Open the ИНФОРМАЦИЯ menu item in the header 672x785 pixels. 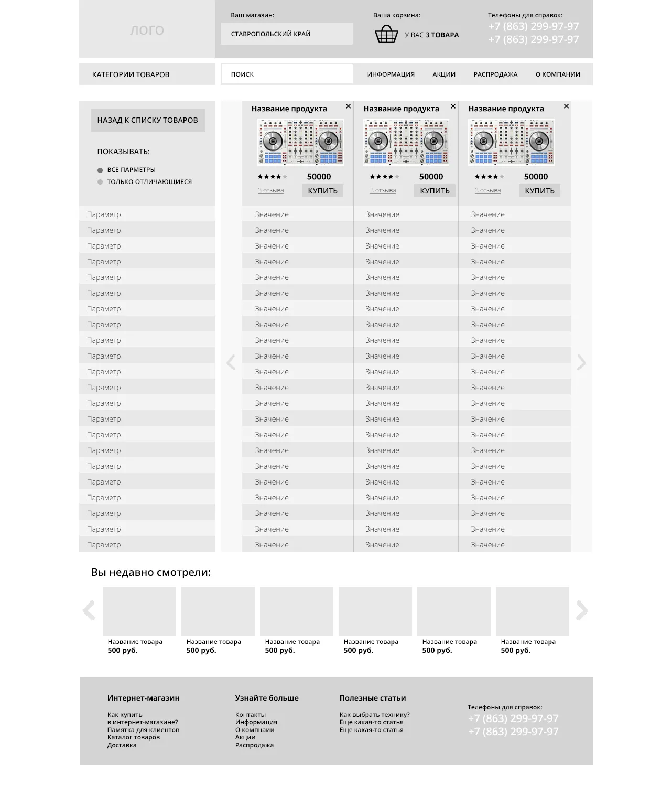point(391,74)
